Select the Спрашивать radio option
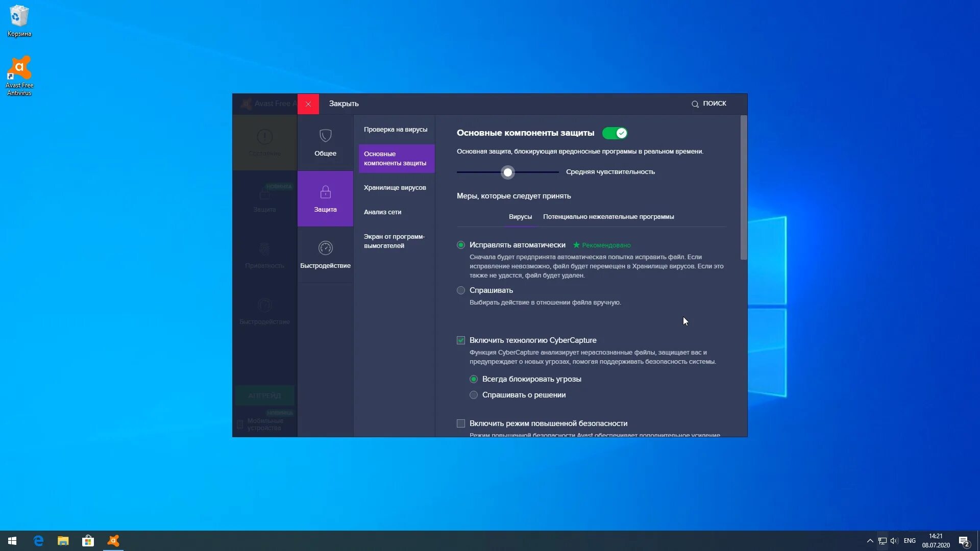980x551 pixels. [461, 290]
